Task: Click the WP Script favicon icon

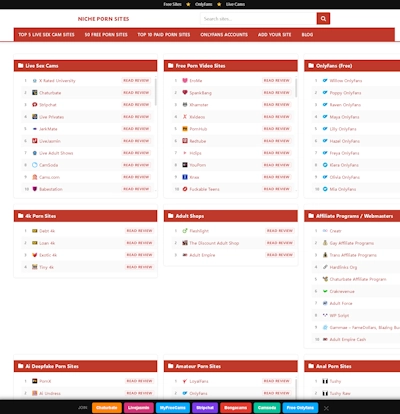Action: point(325,315)
